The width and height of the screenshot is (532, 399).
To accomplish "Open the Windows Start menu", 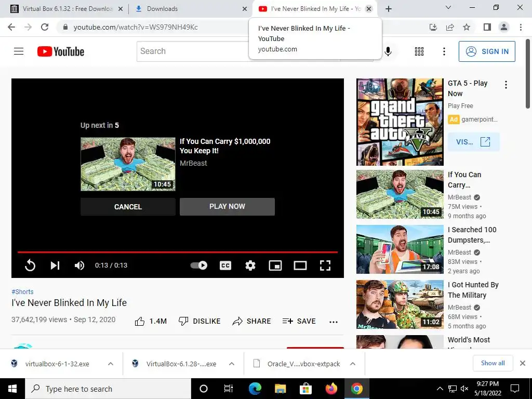I will [12, 389].
